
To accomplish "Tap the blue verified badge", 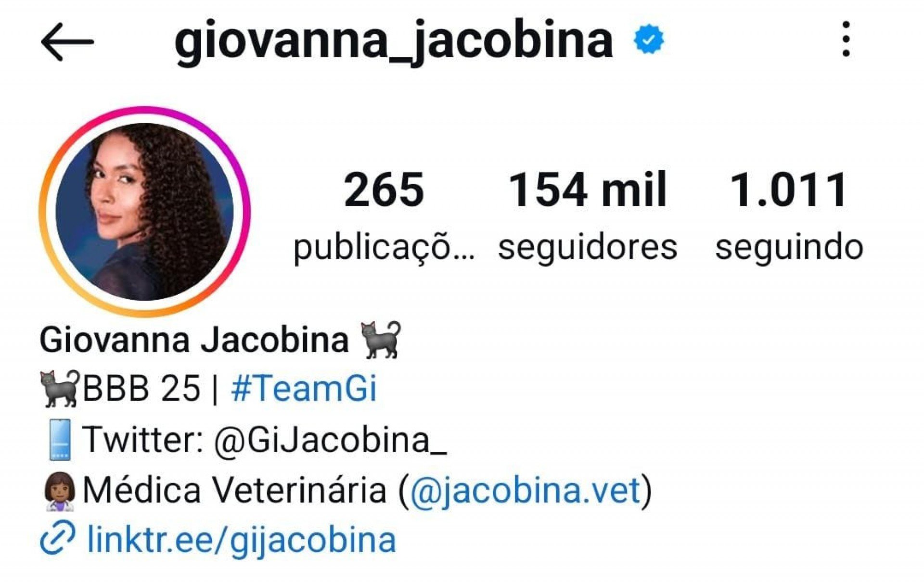I will coord(649,39).
